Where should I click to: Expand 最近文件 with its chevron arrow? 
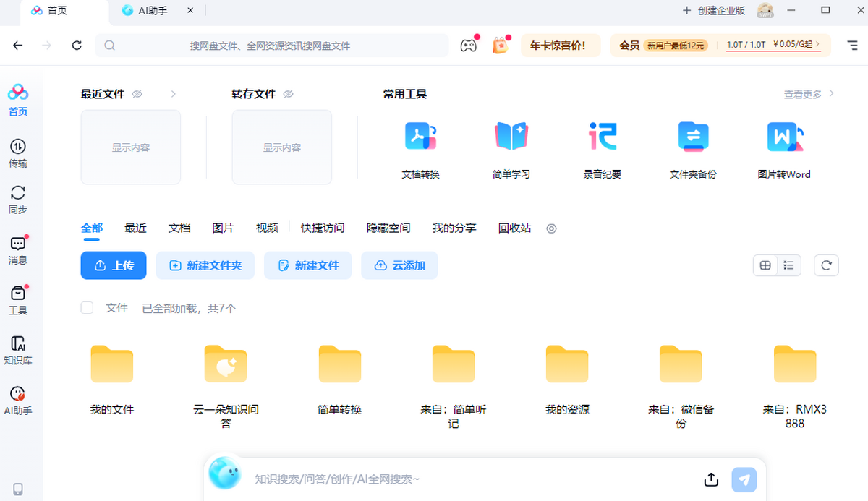[x=174, y=93]
